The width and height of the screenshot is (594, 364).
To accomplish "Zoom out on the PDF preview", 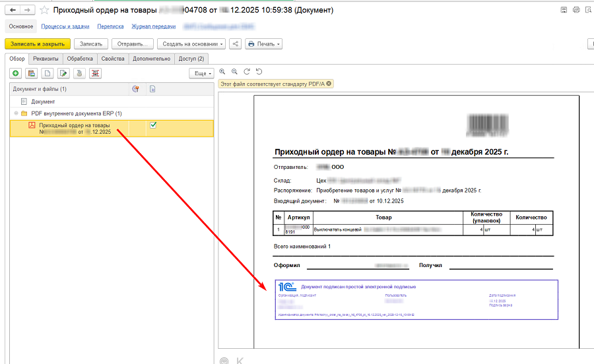I will coord(234,71).
